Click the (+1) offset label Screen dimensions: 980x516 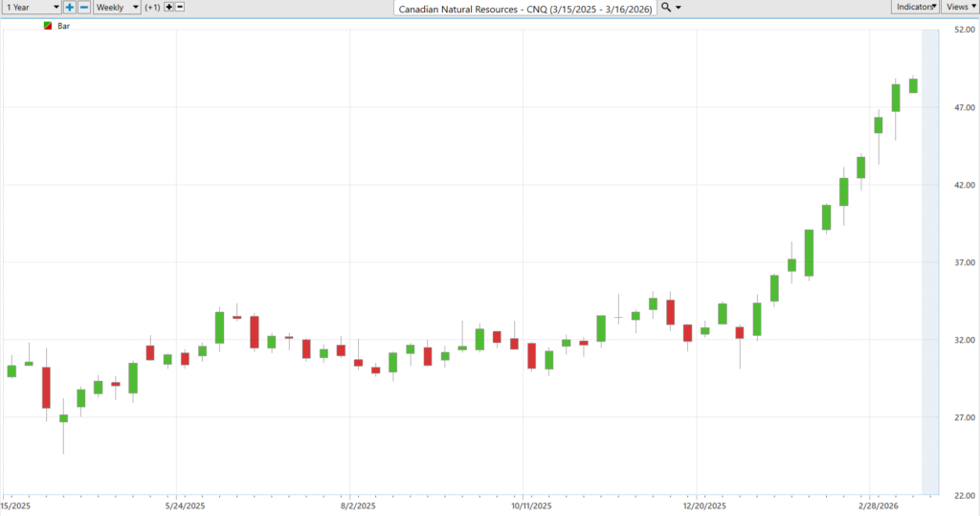[x=152, y=7]
